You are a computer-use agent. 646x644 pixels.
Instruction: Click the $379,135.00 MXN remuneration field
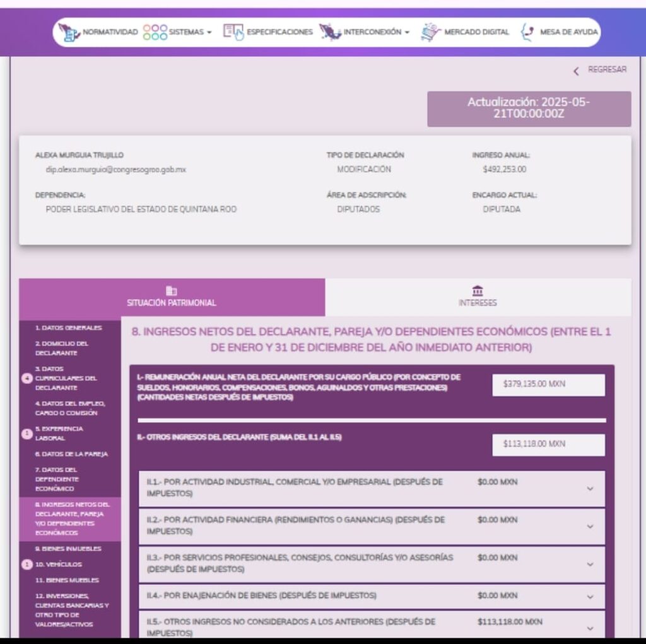pyautogui.click(x=548, y=385)
